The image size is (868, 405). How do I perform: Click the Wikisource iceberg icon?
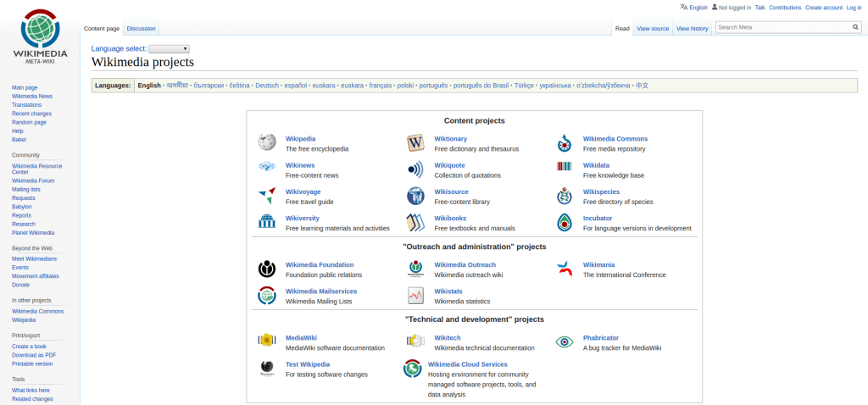point(415,196)
